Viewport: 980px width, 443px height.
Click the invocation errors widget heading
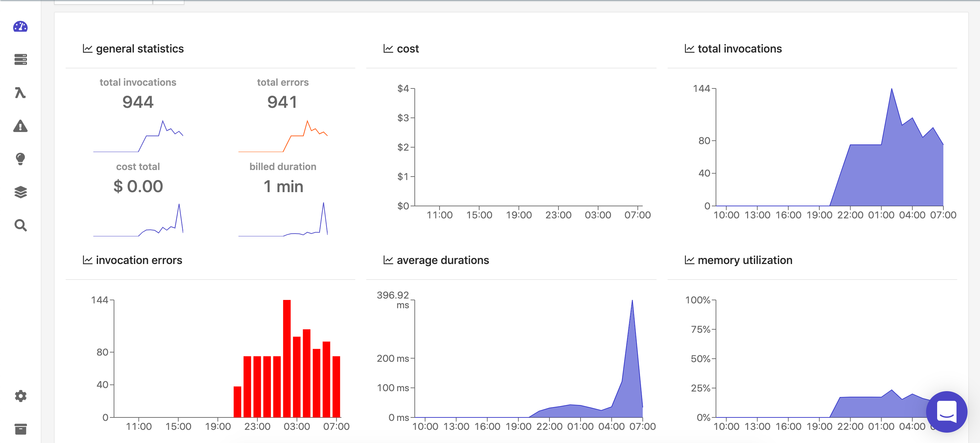tap(139, 260)
